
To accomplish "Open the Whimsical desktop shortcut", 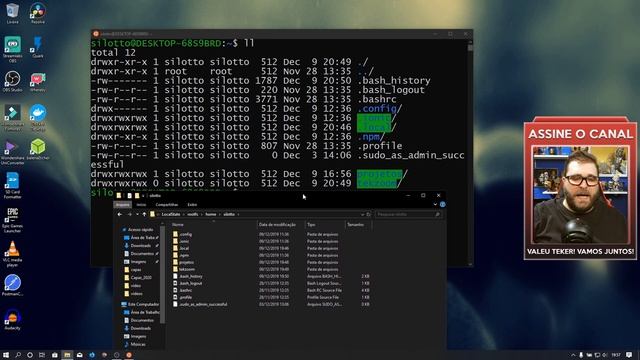I will [x=38, y=82].
